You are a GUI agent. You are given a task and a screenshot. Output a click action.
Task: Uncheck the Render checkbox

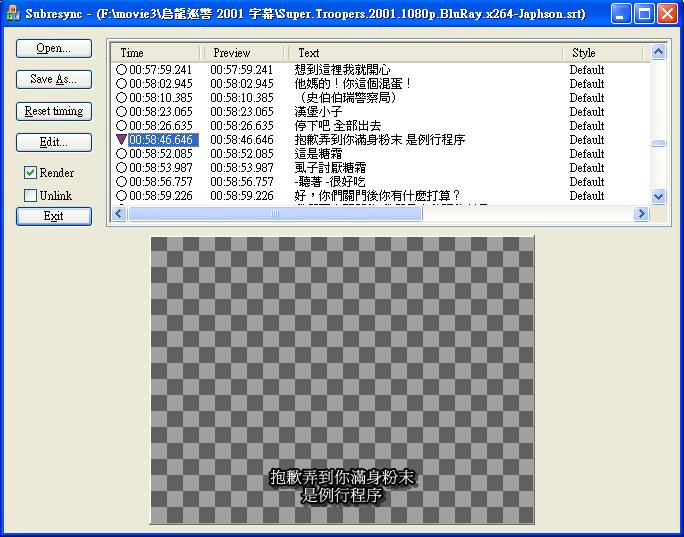coord(30,173)
